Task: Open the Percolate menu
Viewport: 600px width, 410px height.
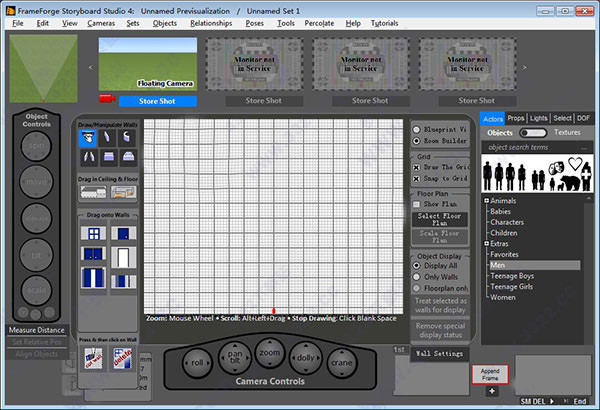Action: (x=319, y=23)
